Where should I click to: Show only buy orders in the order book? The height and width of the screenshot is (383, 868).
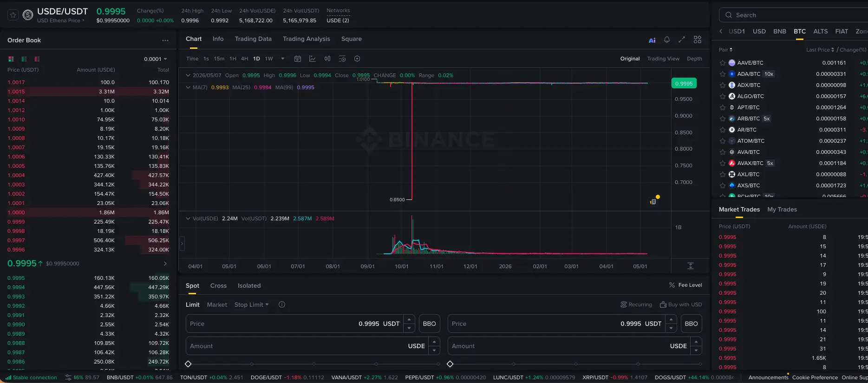pos(24,59)
